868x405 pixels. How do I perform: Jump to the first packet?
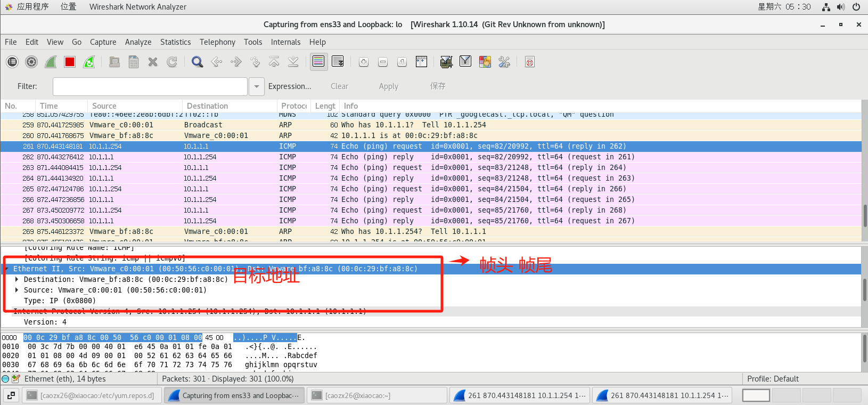[x=274, y=62]
